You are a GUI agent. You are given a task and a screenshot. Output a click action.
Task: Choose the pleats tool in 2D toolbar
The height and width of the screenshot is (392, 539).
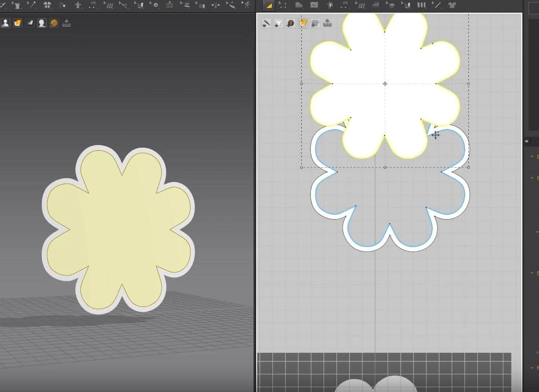coord(421,5)
